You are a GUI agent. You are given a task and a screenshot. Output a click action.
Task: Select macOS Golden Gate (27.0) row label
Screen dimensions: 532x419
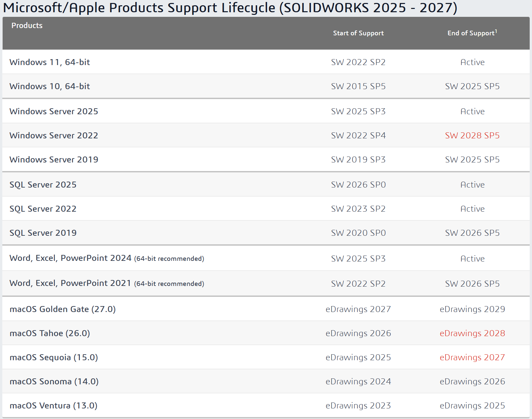pyautogui.click(x=63, y=309)
